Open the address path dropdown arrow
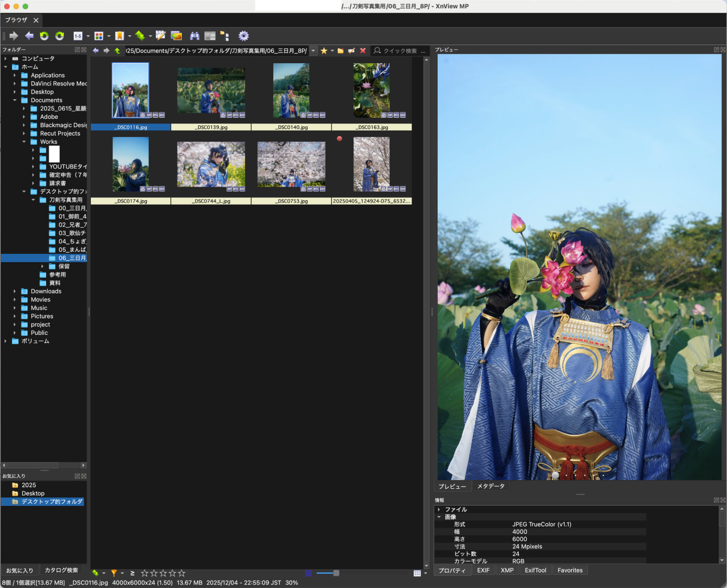The height and width of the screenshot is (588, 727). (313, 51)
